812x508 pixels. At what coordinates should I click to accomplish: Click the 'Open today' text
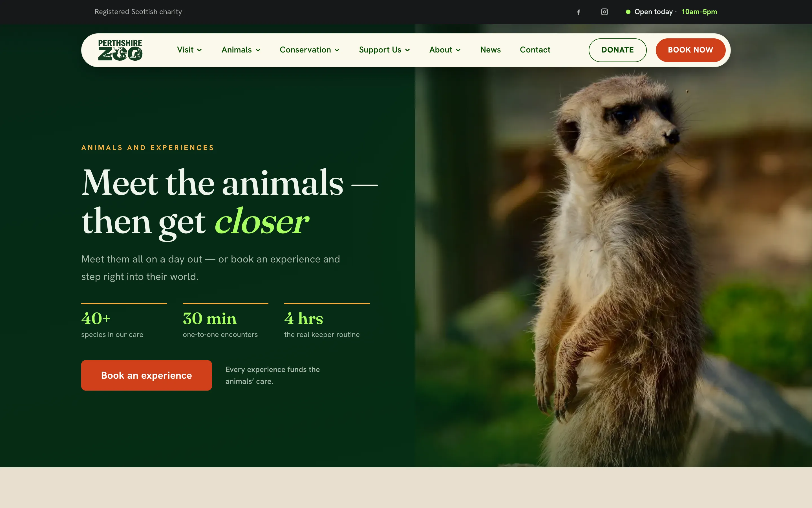coord(653,12)
